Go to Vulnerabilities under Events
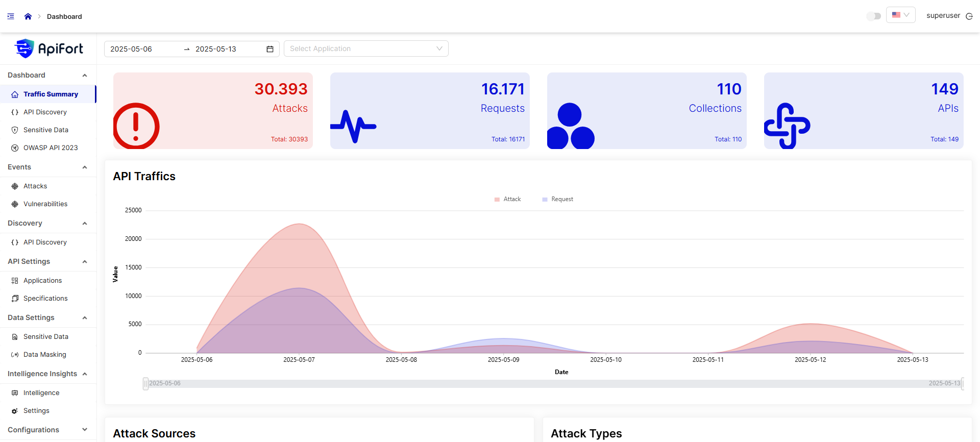This screenshot has width=980, height=442. click(45, 204)
